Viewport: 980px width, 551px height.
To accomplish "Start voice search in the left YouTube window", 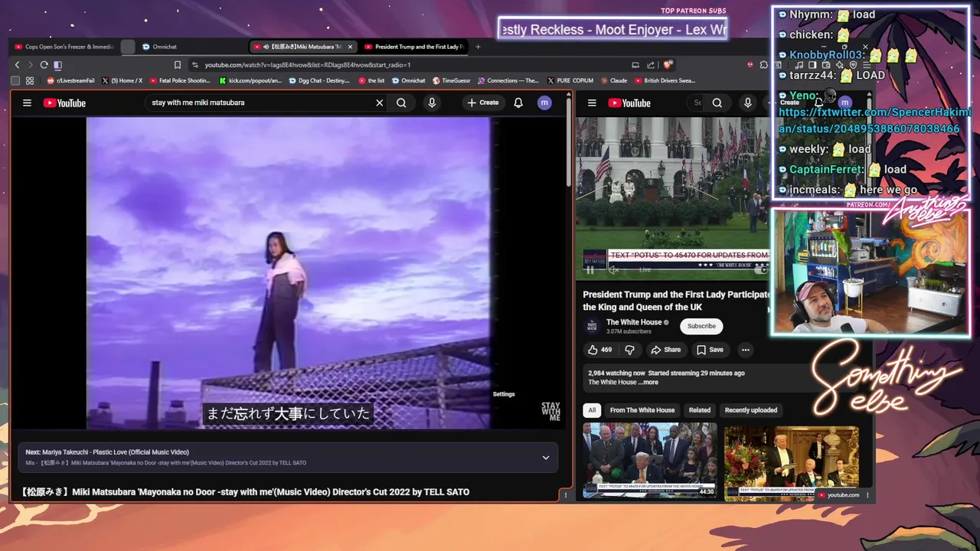I will click(x=432, y=103).
